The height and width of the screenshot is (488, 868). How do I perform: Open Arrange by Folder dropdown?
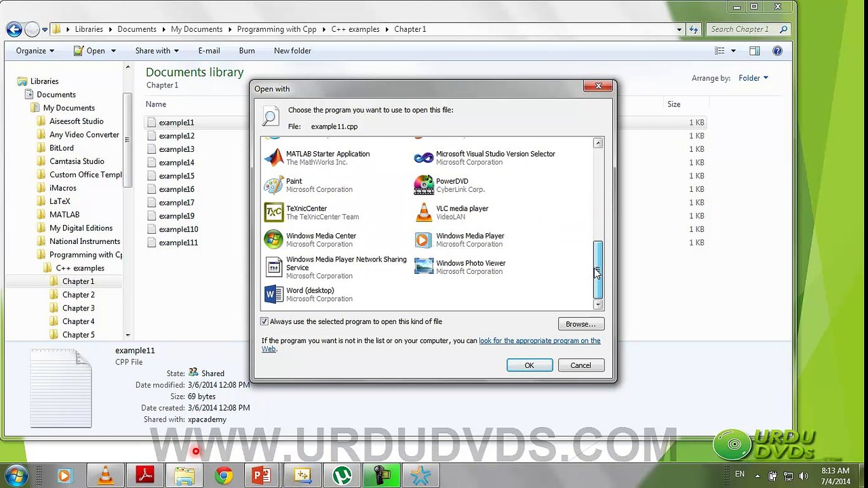pos(753,78)
